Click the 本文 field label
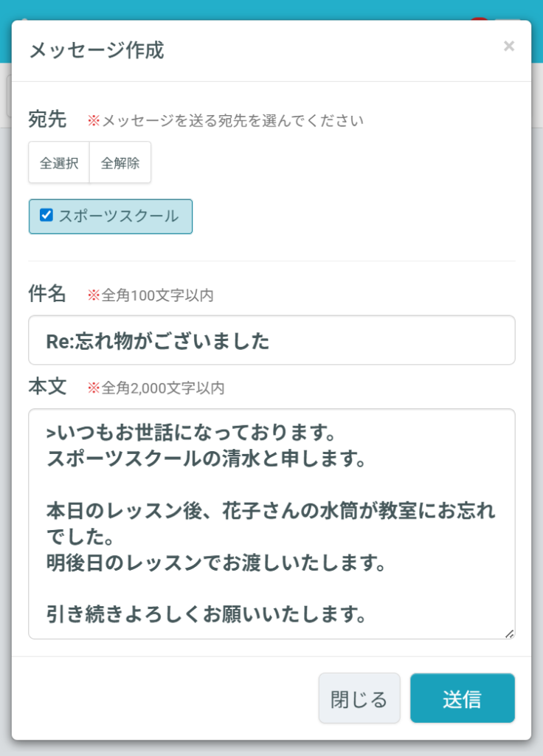 pyautogui.click(x=47, y=387)
